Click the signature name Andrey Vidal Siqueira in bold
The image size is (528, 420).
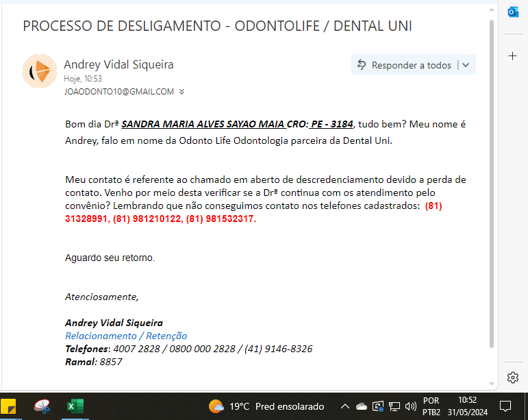(x=114, y=323)
